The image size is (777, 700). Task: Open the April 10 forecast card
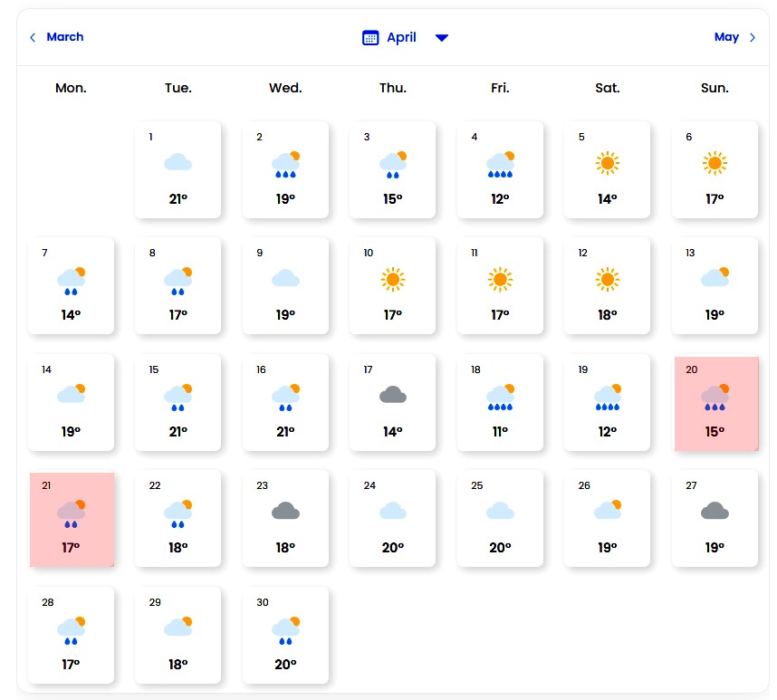392,286
